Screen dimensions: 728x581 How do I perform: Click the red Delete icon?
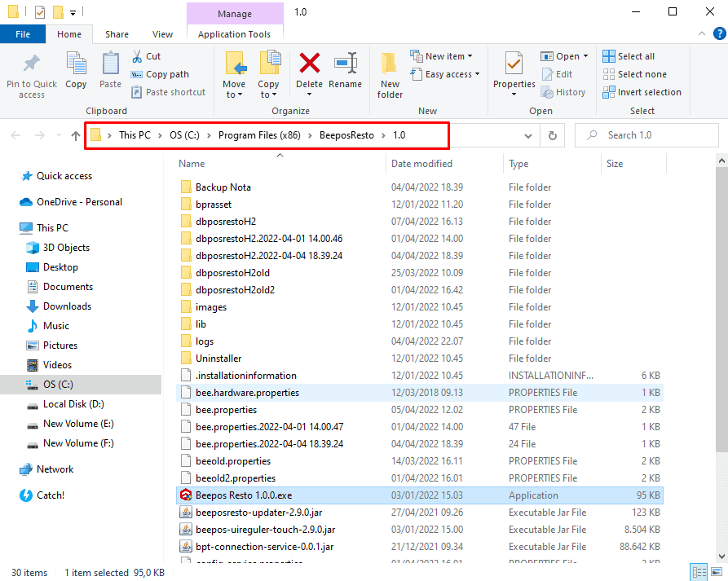309,63
